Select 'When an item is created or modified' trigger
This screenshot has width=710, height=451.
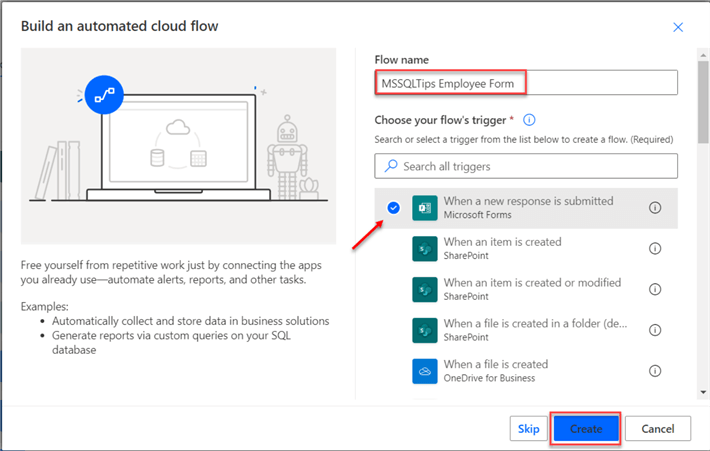click(526, 289)
